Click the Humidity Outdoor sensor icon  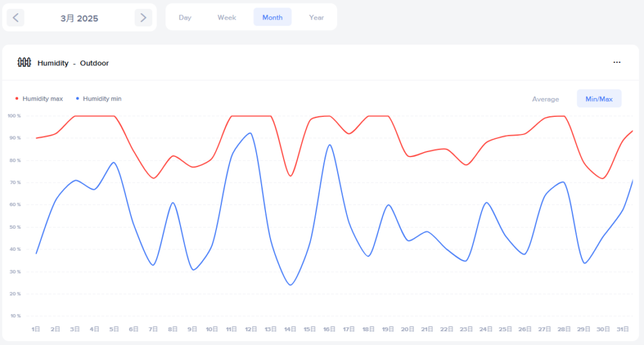point(24,63)
